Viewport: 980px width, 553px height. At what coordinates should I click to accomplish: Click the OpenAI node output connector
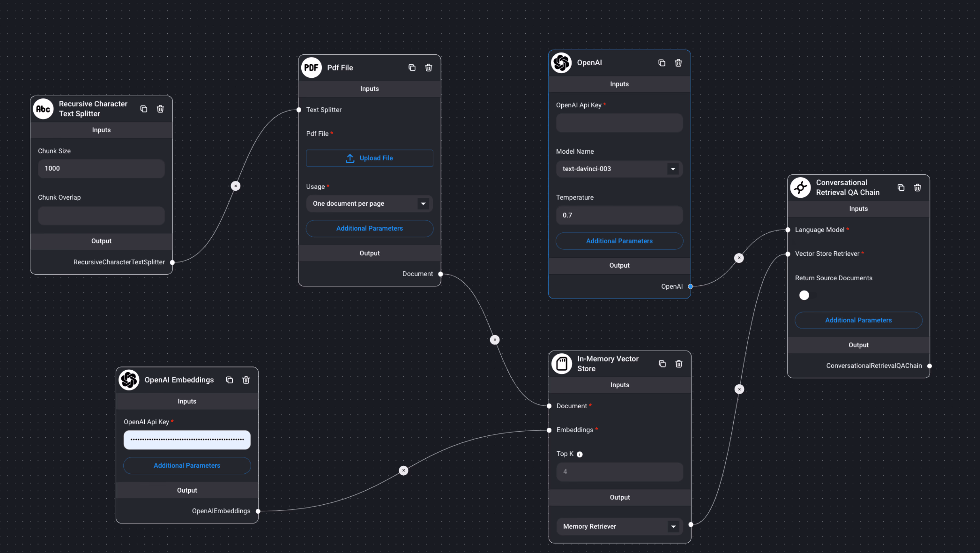tap(690, 287)
